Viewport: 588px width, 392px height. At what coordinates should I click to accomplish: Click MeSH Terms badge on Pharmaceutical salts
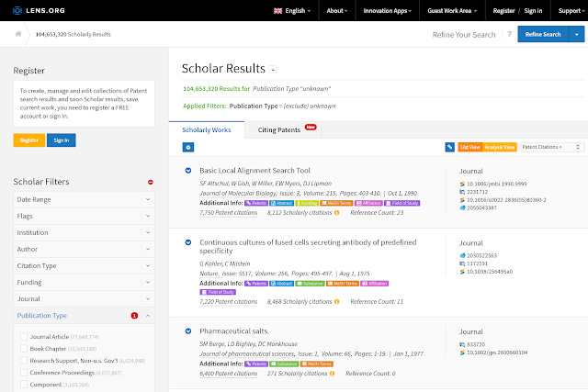(316, 364)
